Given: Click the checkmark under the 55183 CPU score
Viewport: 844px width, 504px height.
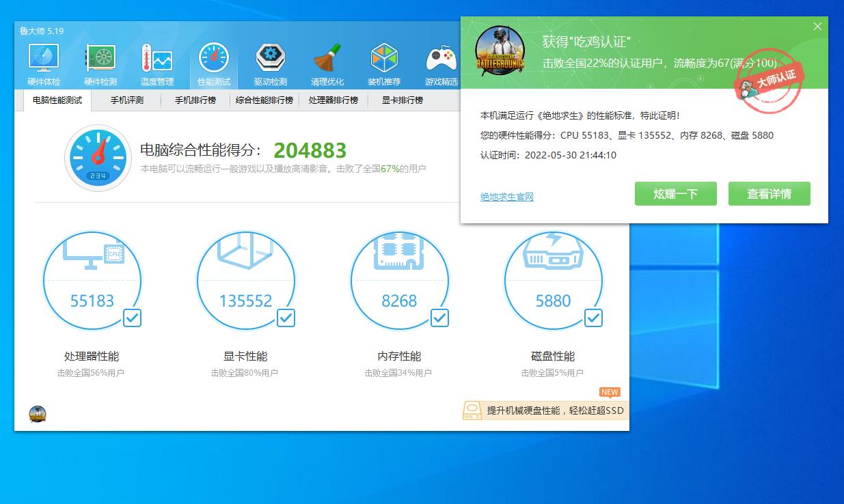Looking at the screenshot, I should pos(132,318).
